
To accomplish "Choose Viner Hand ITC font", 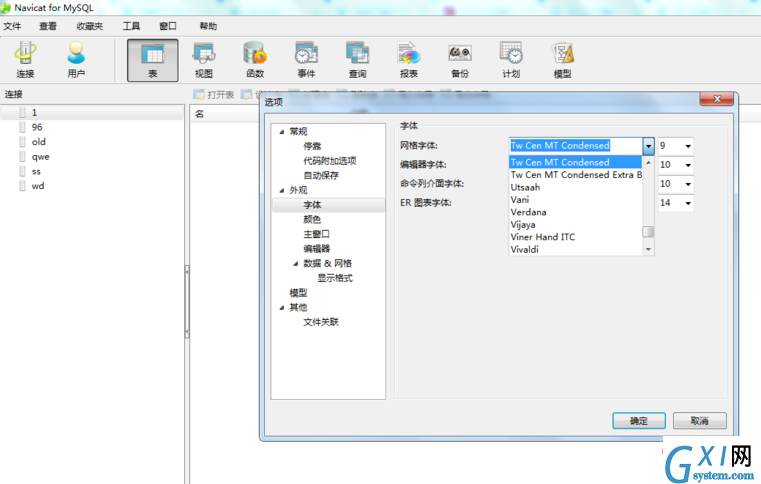I will [576, 237].
